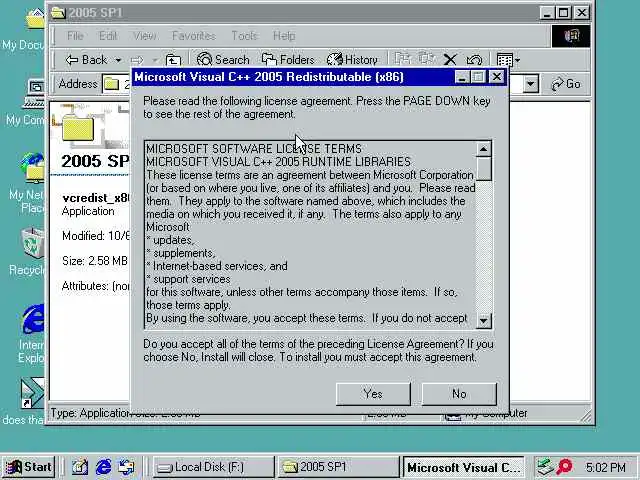Click the Windows logo throbber icon
The width and height of the screenshot is (640, 480).
(571, 36)
